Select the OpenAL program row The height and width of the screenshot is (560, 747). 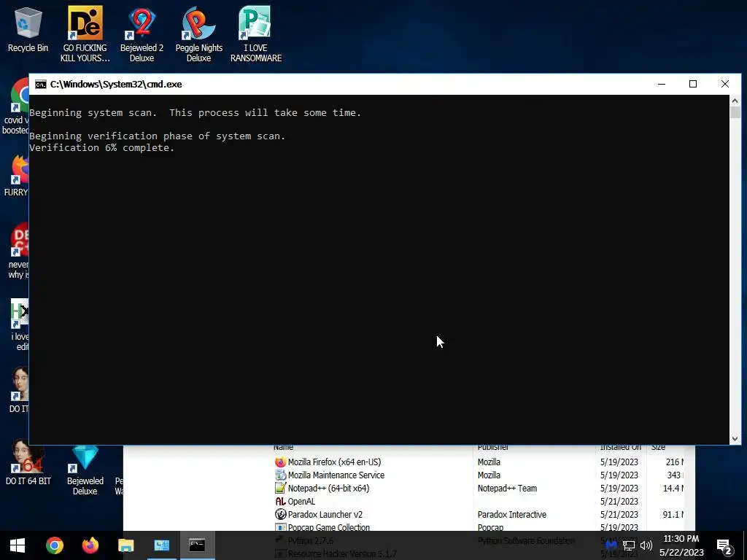coord(479,502)
